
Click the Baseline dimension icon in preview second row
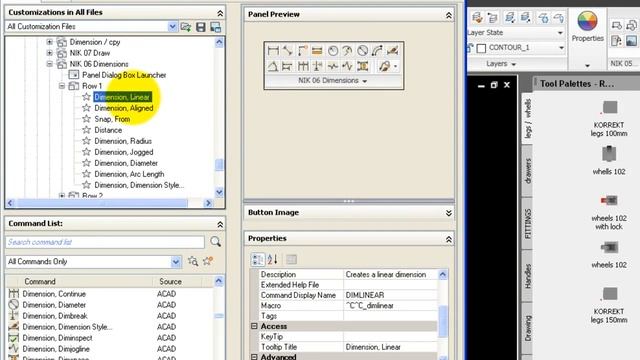(x=288, y=66)
